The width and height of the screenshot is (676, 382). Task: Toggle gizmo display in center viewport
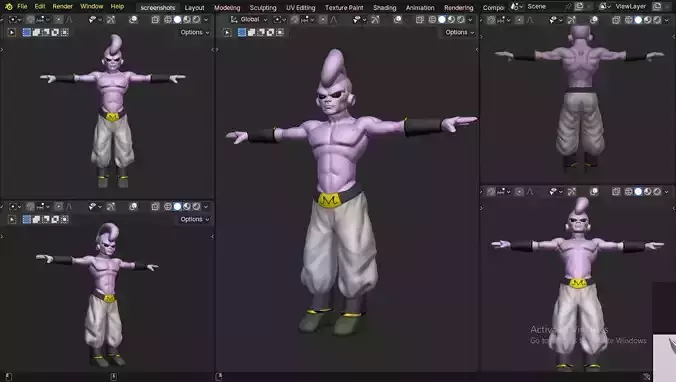375,19
